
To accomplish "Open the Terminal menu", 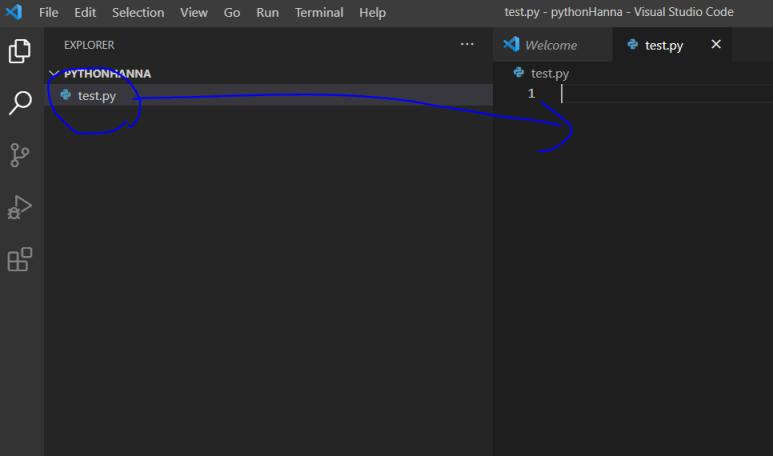I will [x=319, y=12].
